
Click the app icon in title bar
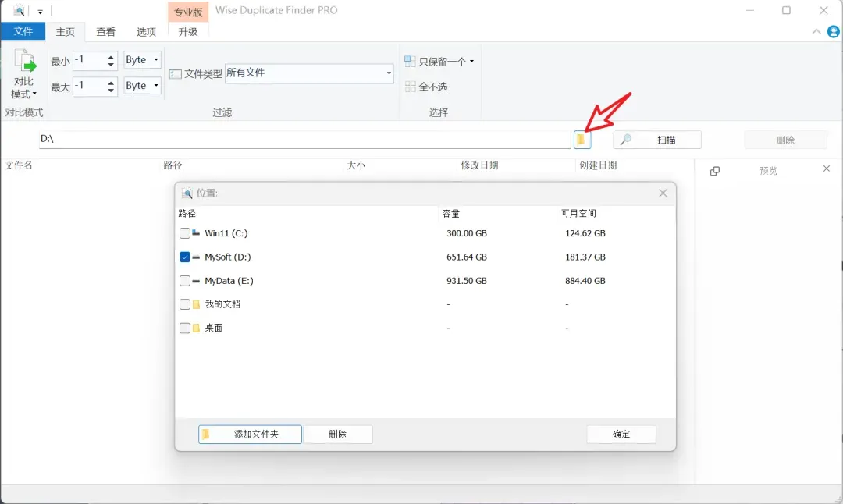(x=19, y=10)
